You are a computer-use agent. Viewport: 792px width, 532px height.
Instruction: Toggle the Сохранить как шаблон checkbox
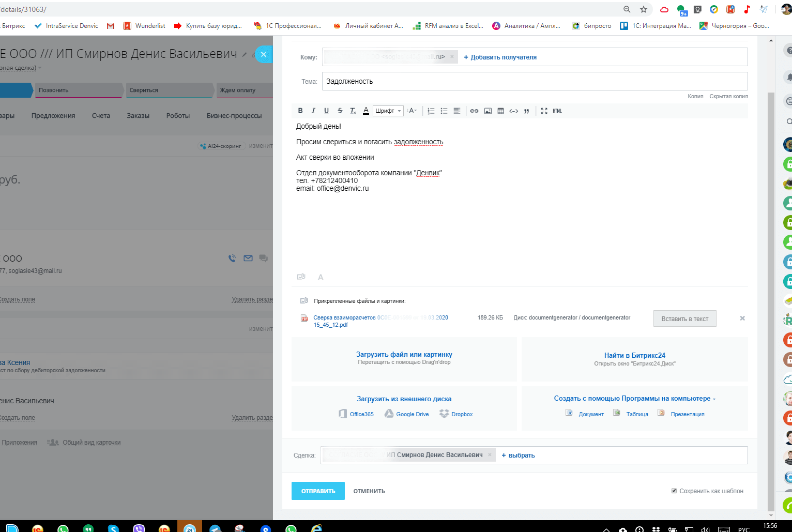click(674, 491)
